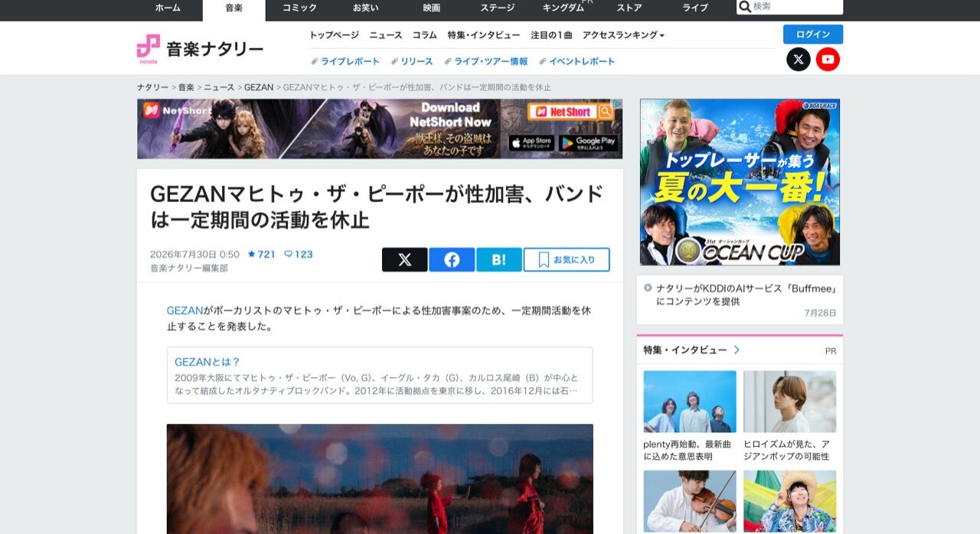The image size is (980, 534).
Task: Click 音楽 in the breadcrumb
Action: 186,87
